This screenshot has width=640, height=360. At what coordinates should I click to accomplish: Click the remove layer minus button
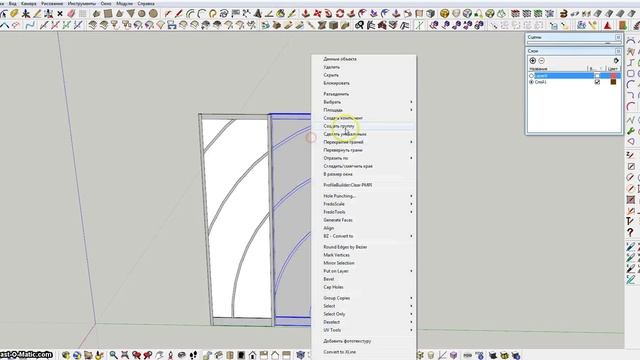tap(542, 60)
